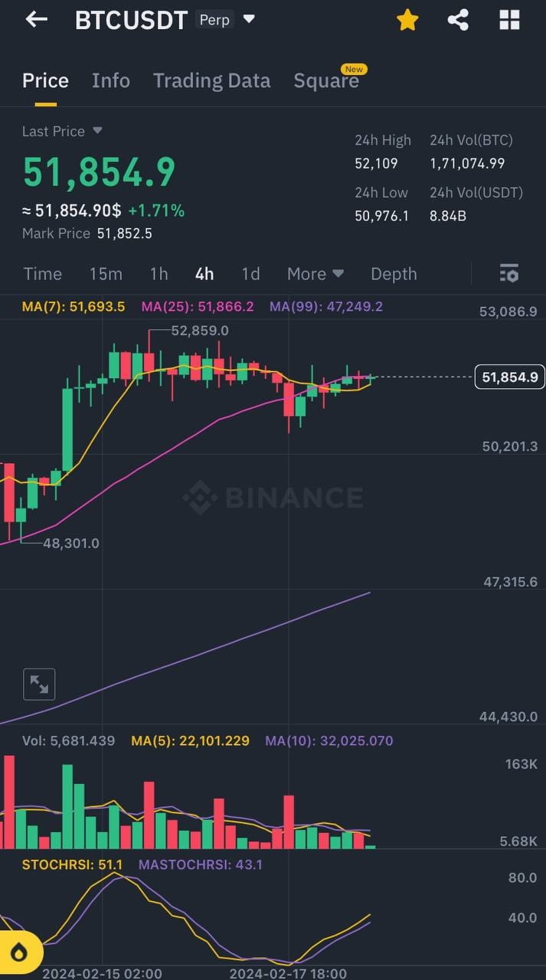Screen dimensions: 546x980
Task: Open the grid layout icon top right
Action: click(508, 19)
